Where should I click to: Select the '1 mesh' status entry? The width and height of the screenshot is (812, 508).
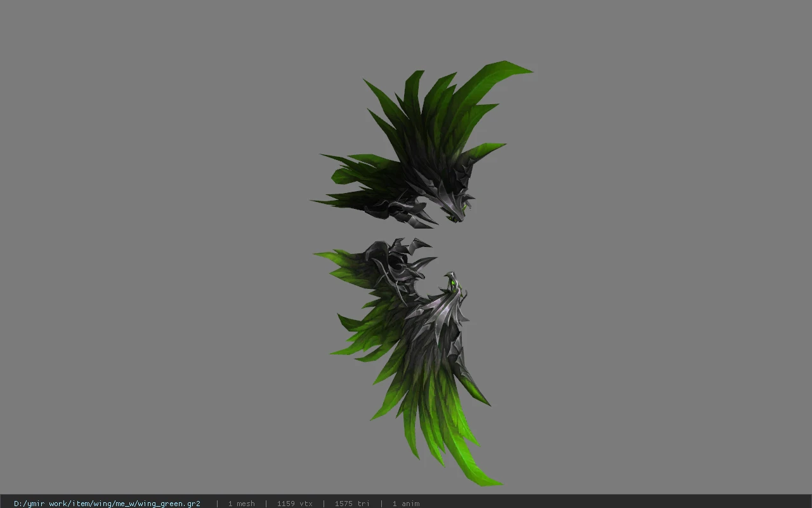(241, 504)
